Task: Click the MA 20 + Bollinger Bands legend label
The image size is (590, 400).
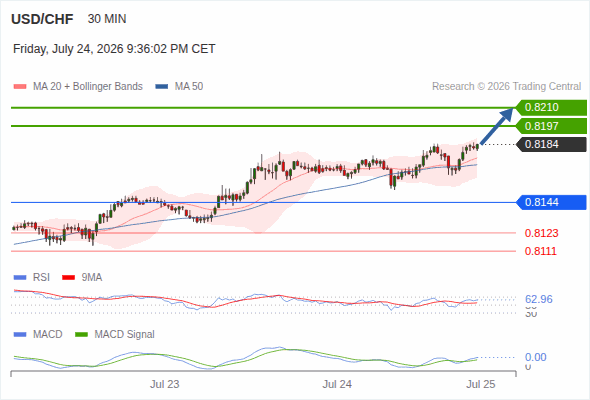Action: pos(88,87)
